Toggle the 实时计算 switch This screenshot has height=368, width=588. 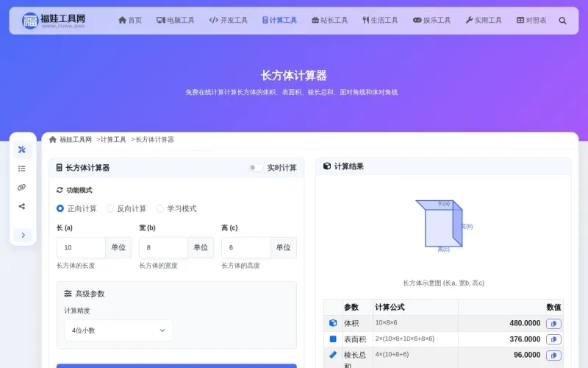coord(257,168)
